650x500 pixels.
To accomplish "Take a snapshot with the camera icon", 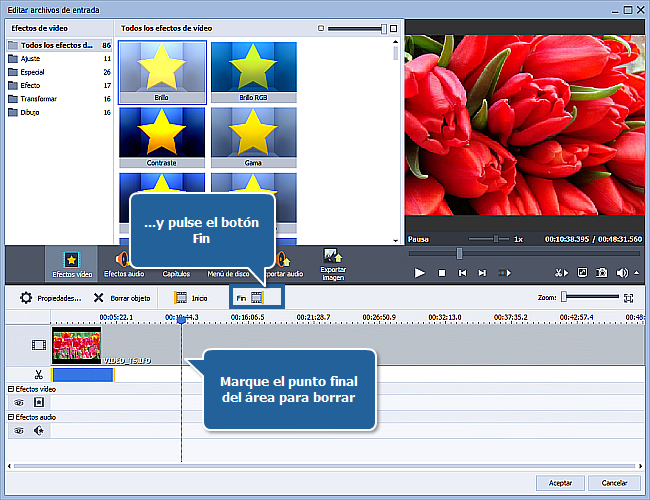I will (602, 273).
